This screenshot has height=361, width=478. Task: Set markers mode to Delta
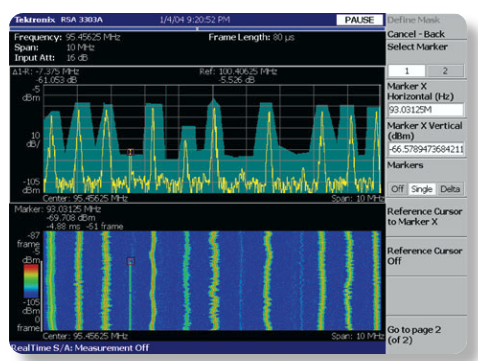pos(450,189)
